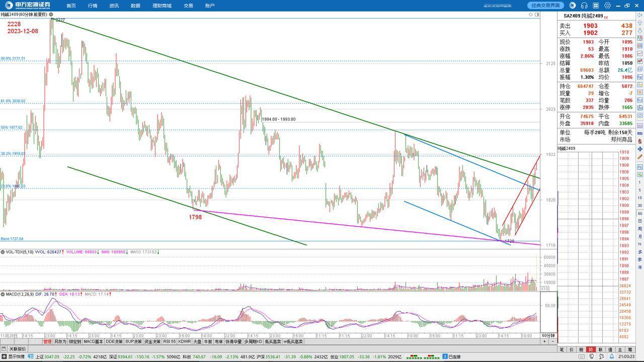Click the alert flag icon in status bar
The height and width of the screenshot is (362, 644).
coord(601,356)
